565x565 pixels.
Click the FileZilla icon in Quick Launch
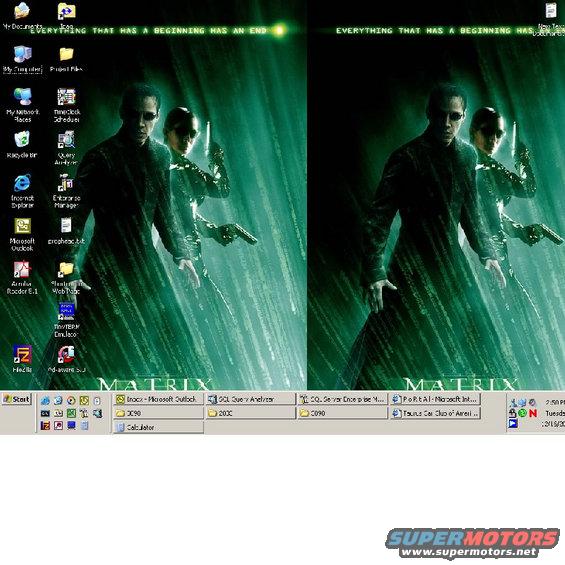click(45, 426)
